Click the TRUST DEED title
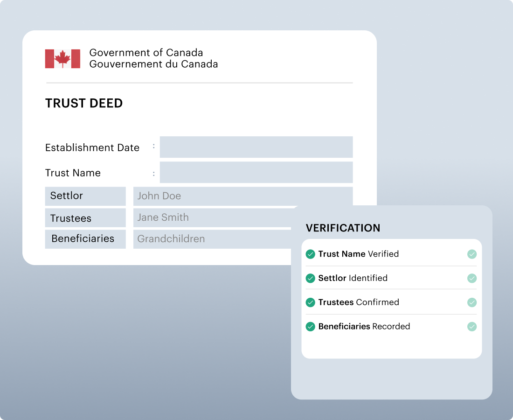The height and width of the screenshot is (420, 513). tap(84, 104)
